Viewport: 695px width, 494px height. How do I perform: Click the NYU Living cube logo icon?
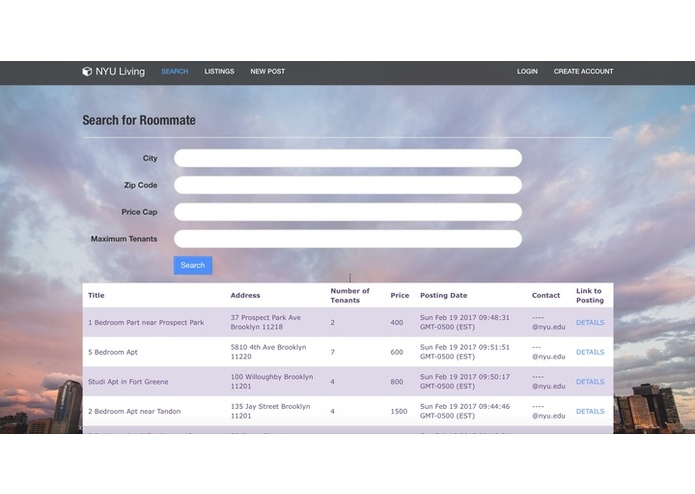(x=87, y=71)
